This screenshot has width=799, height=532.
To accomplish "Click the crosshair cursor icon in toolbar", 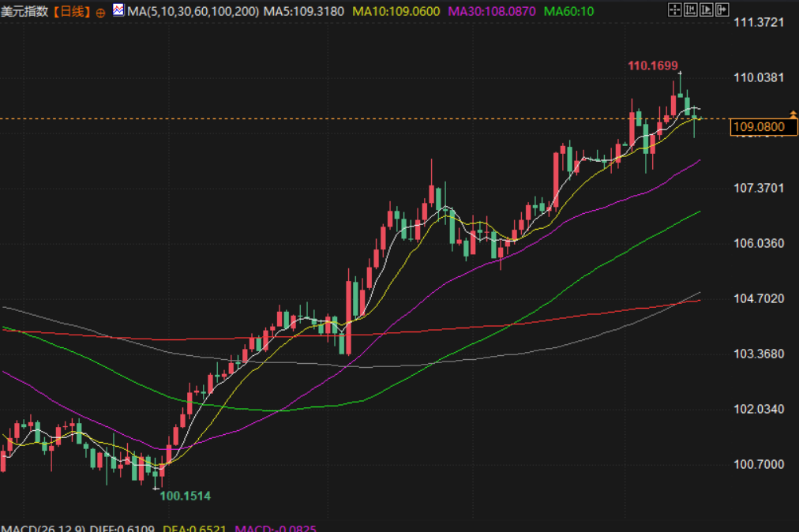I will (675, 10).
